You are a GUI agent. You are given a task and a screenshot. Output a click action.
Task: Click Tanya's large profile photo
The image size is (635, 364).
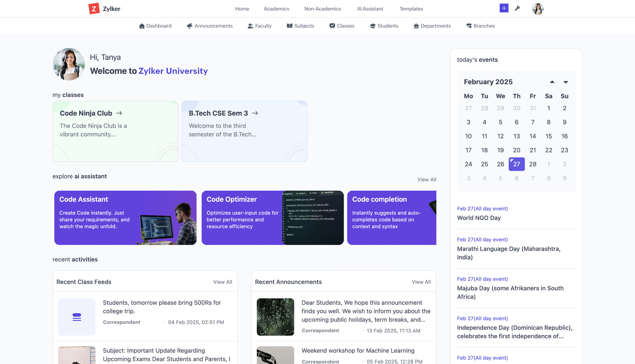tap(69, 64)
